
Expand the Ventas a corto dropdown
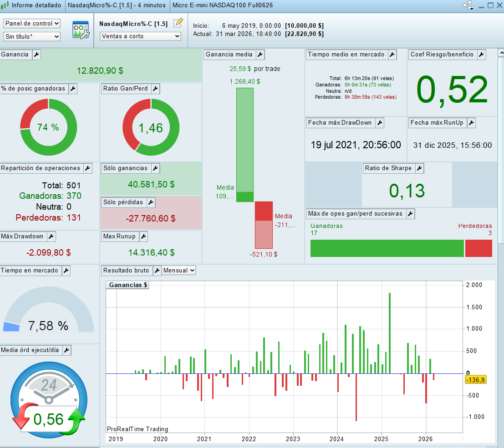(x=141, y=36)
